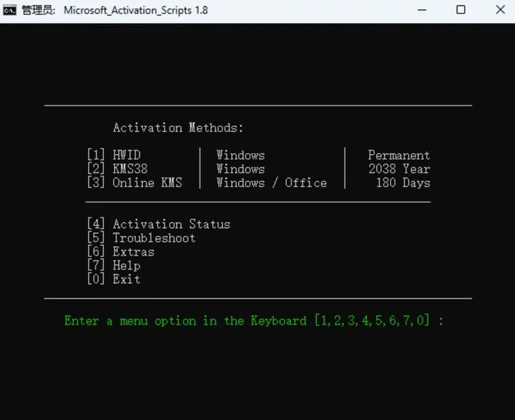This screenshot has height=420, width=515.
Task: Click the green Enter a menu option prompt
Action: tap(253, 321)
